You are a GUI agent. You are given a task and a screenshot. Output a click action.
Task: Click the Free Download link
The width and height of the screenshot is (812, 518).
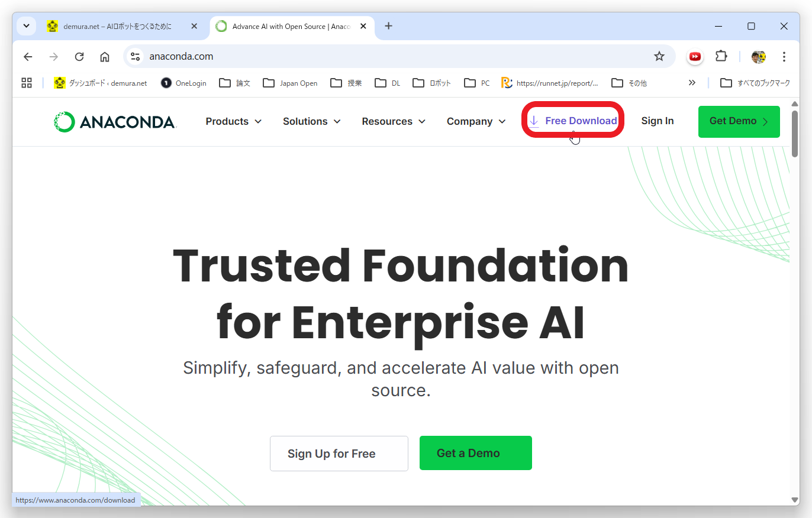point(573,121)
